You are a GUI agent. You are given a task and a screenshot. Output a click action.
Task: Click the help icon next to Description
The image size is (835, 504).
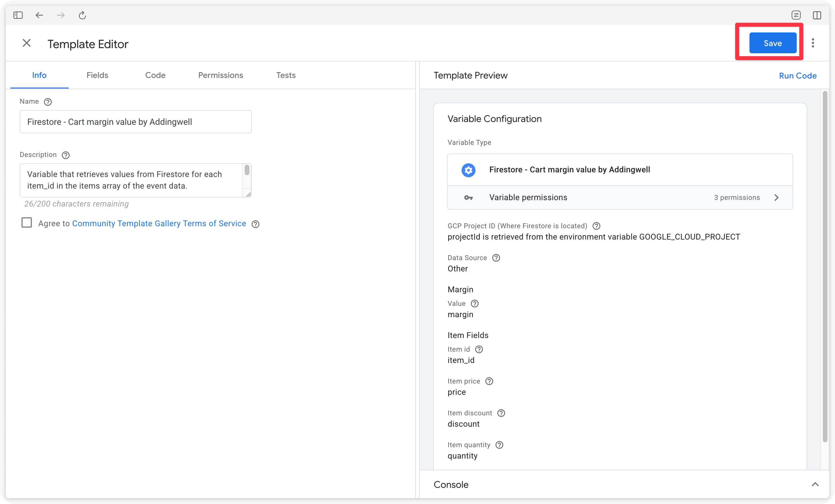(x=66, y=155)
